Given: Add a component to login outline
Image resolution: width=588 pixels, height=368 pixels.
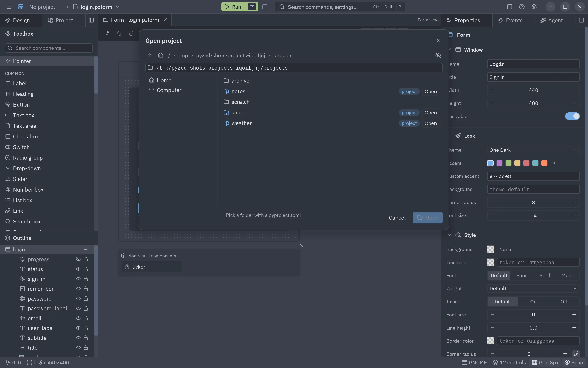Looking at the screenshot, I should pyautogui.click(x=86, y=249).
